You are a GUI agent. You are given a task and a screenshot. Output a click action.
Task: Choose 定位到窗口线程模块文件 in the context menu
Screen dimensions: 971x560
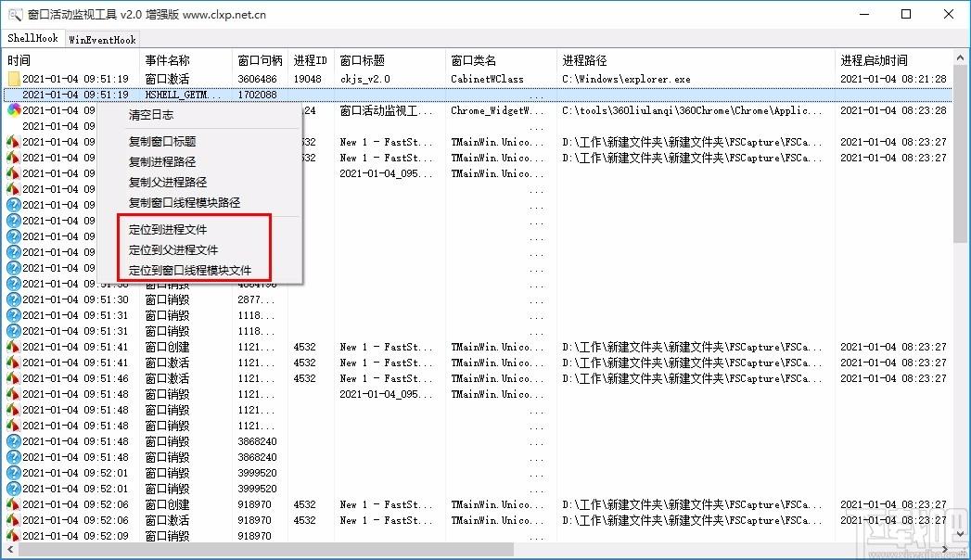coord(190,271)
